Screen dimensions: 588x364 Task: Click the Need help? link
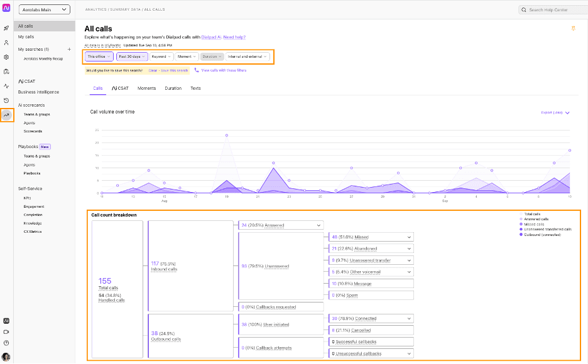click(234, 37)
